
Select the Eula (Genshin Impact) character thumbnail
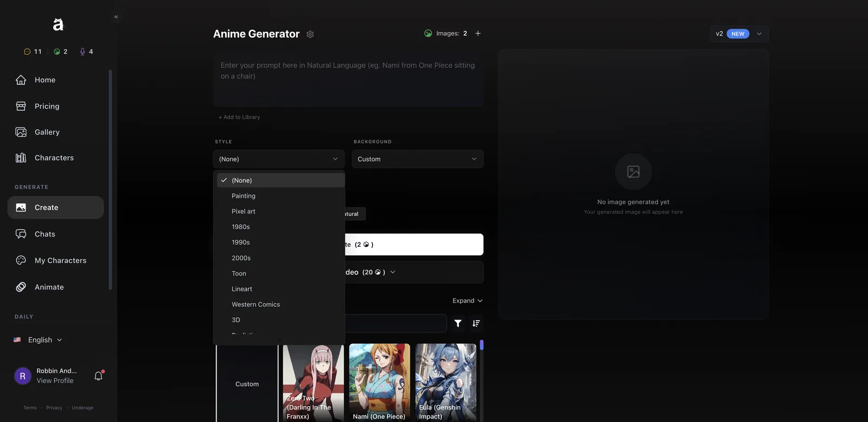[x=446, y=382]
